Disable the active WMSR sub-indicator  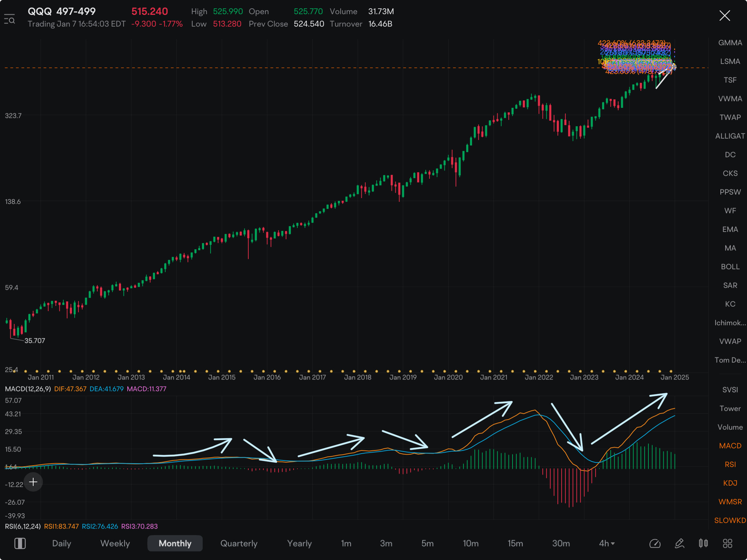pyautogui.click(x=730, y=502)
